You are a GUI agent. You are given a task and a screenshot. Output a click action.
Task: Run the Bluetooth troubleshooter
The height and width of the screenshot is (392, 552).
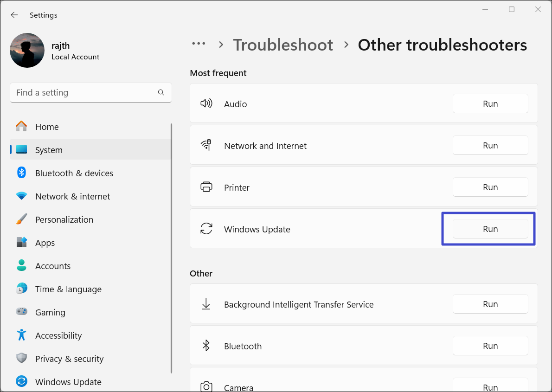pos(490,346)
